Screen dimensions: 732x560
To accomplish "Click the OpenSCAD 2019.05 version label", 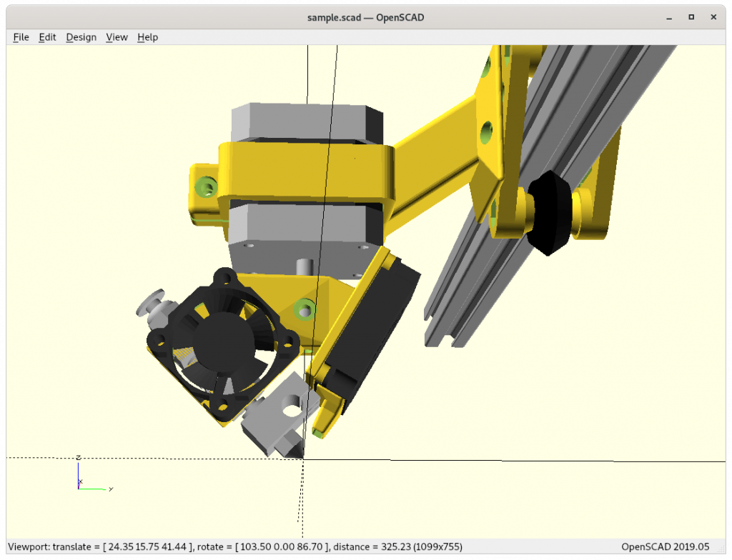I will [666, 546].
